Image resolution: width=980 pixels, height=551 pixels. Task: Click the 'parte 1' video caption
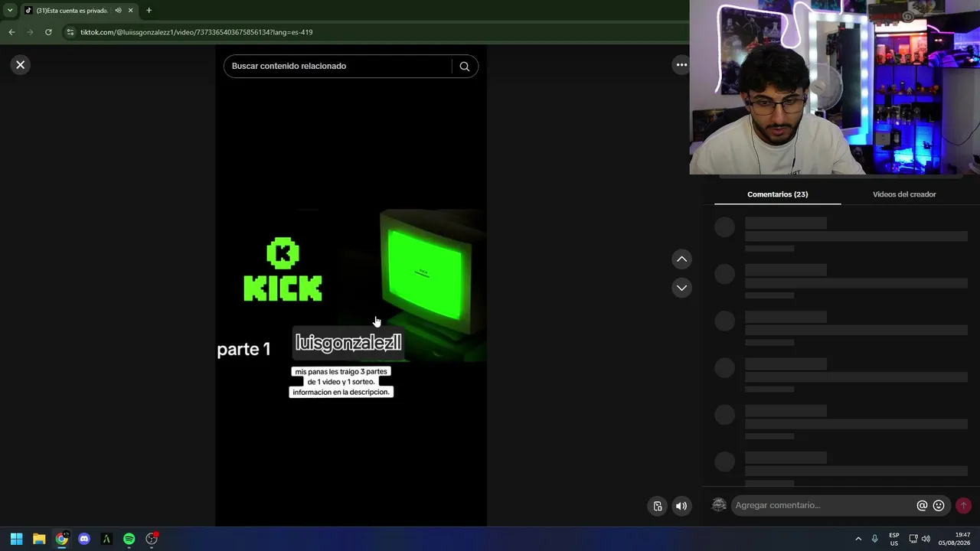tap(243, 350)
